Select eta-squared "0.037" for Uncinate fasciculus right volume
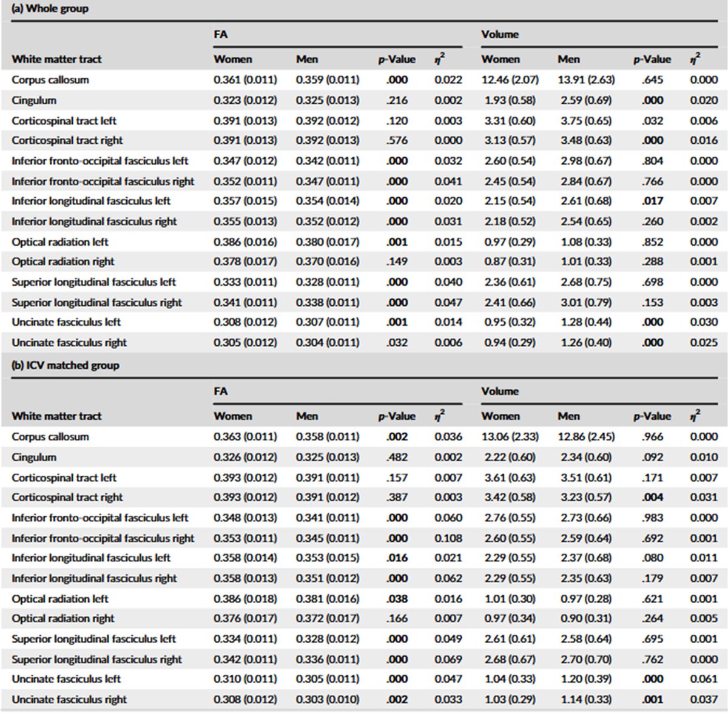The height and width of the screenshot is (713, 728). 704,700
